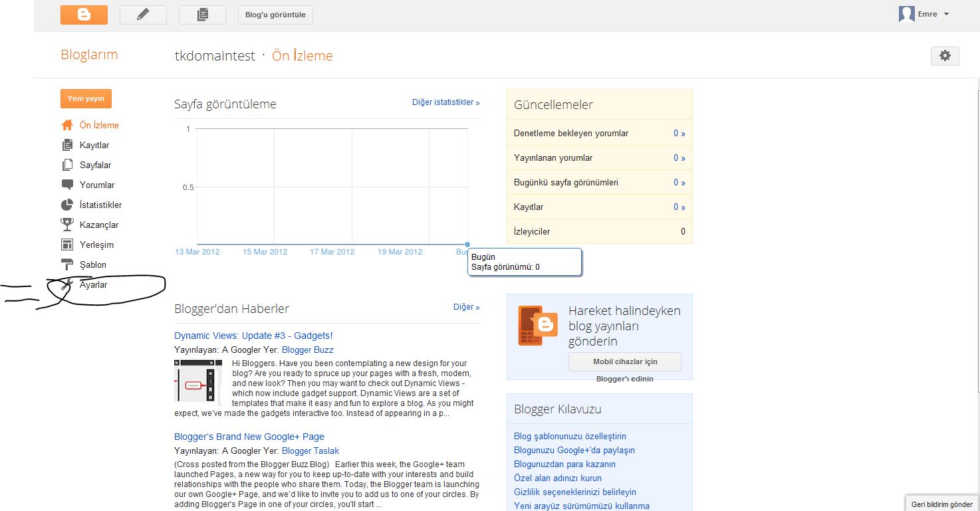Click the Yorumlar speech bubble icon

tap(67, 185)
